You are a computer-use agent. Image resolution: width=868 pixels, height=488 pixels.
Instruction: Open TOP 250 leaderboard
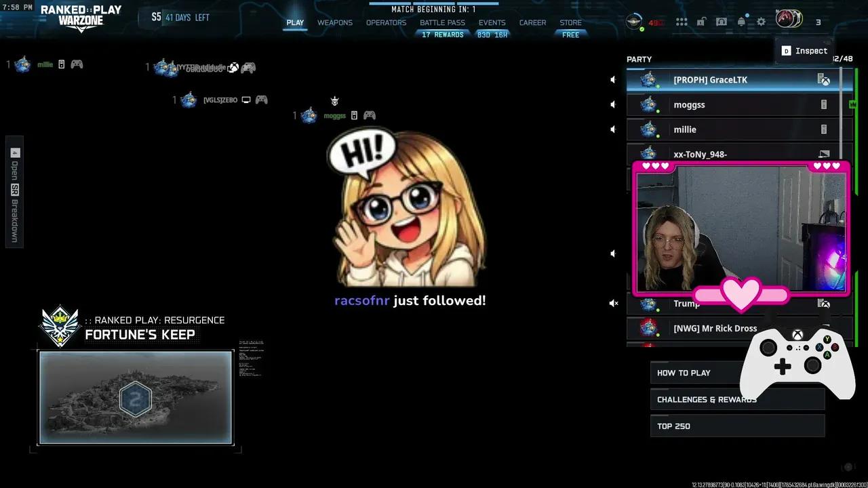point(737,426)
